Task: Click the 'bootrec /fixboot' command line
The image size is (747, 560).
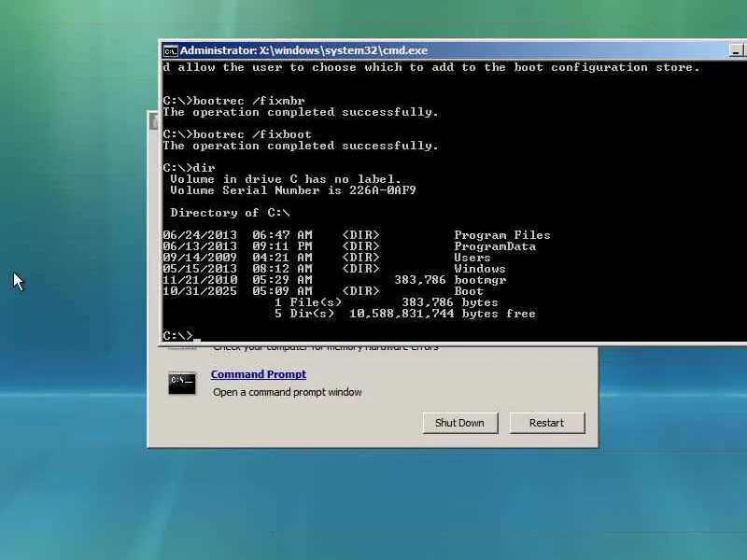Action: pyautogui.click(x=237, y=134)
